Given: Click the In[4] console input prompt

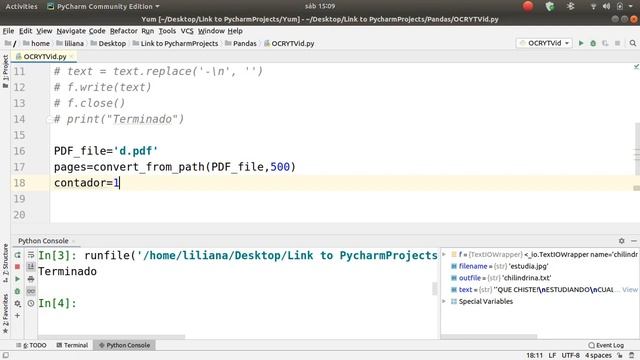Looking at the screenshot, I should (x=57, y=304).
